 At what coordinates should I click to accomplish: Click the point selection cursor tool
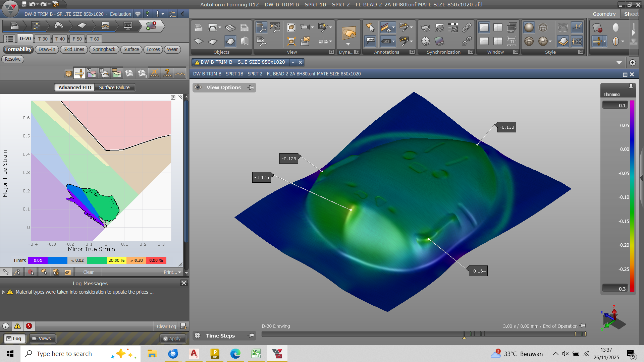pyautogui.click(x=370, y=27)
